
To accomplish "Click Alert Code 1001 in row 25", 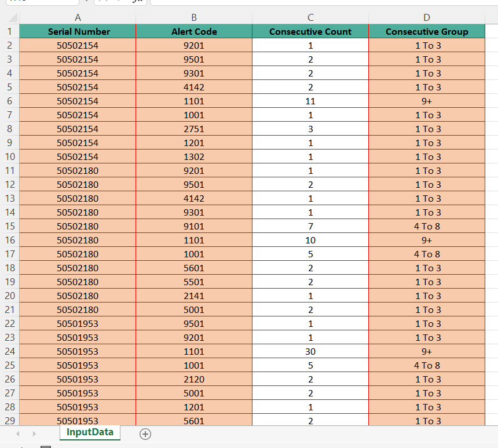I will [194, 365].
